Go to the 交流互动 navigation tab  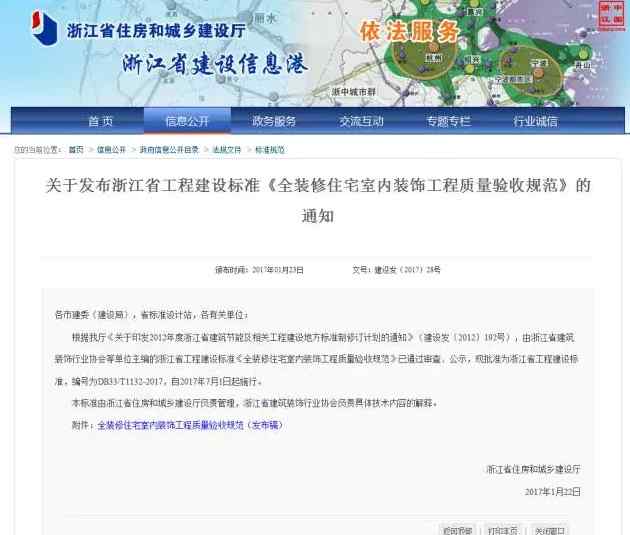(x=361, y=121)
